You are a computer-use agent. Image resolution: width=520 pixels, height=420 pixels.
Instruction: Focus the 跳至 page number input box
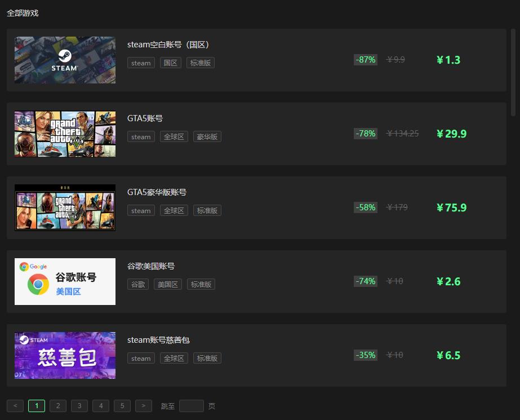pos(192,406)
